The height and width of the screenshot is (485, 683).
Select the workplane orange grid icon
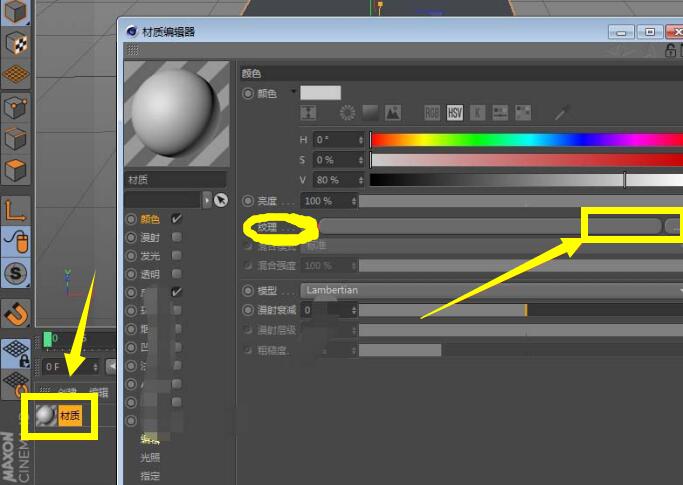[16, 74]
